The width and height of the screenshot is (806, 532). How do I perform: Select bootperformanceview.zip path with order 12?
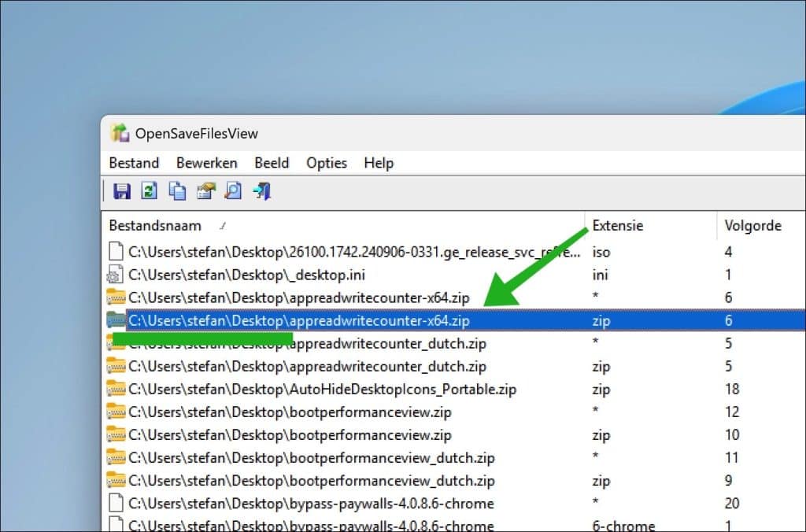tap(290, 412)
